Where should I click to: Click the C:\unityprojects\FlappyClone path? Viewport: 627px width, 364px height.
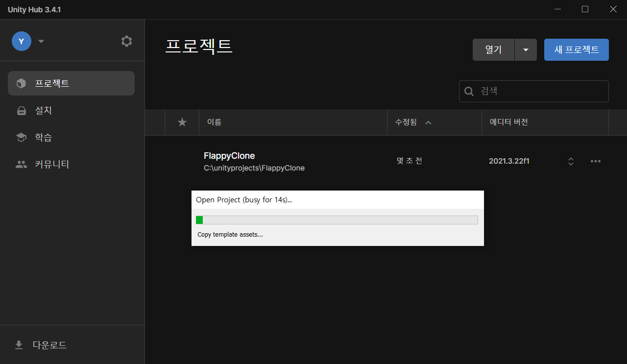click(254, 168)
